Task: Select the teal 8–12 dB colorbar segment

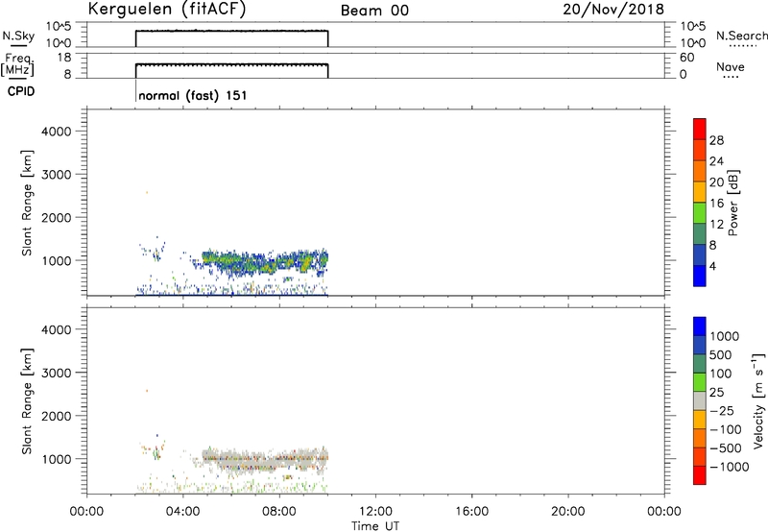Action: point(700,233)
